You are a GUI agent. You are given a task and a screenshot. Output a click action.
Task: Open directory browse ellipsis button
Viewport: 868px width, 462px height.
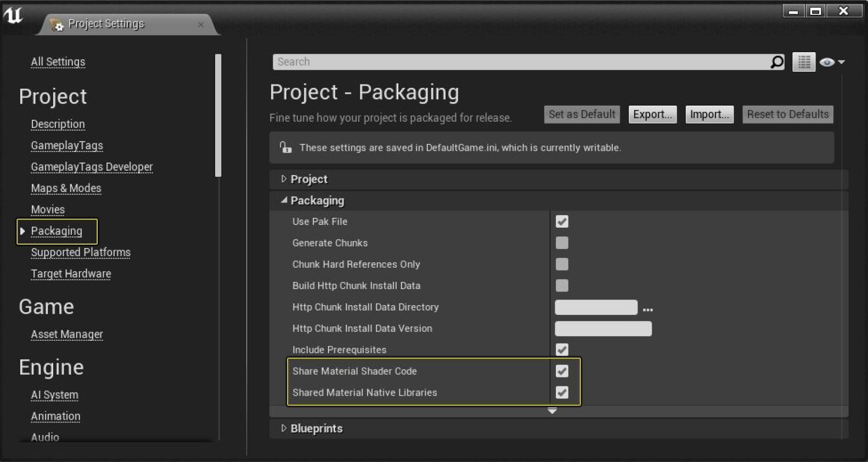[x=648, y=309]
